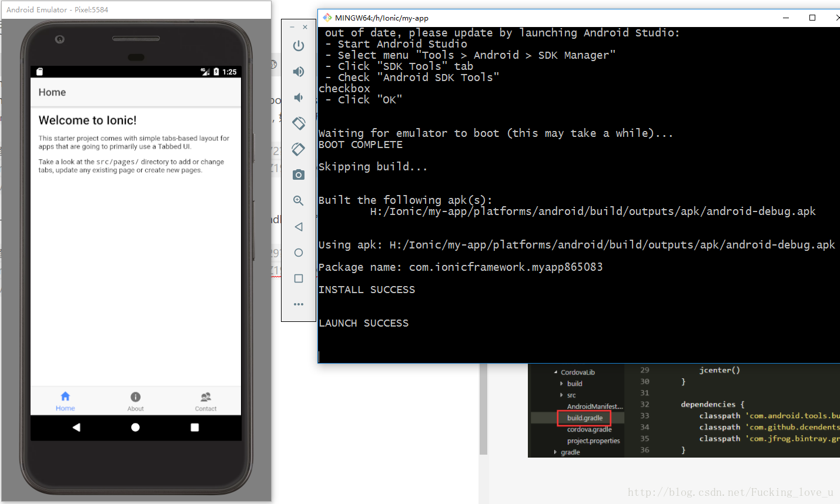Viewport: 840px width, 504px height.
Task: Click the phone's front camera on bezel
Action: pyautogui.click(x=59, y=39)
